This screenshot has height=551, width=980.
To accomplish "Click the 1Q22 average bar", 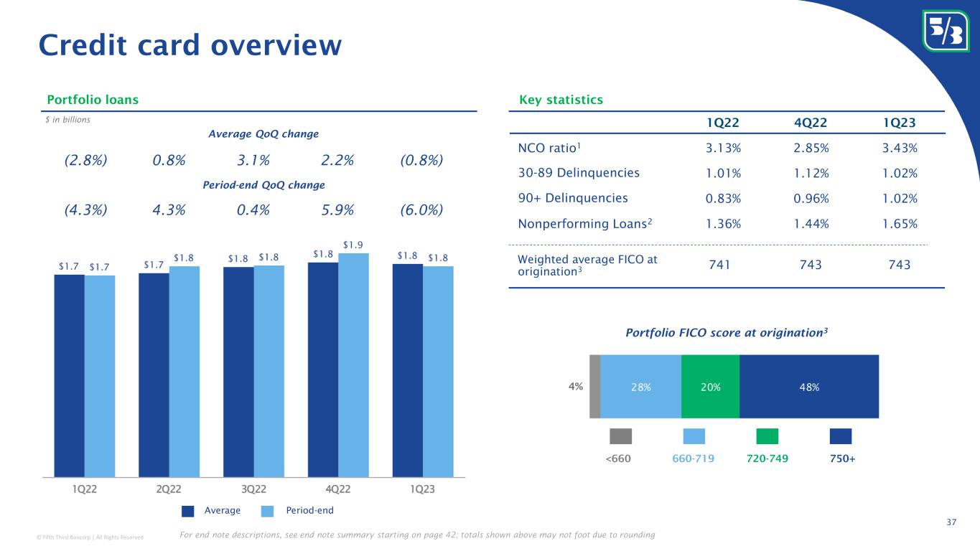I will [x=69, y=375].
